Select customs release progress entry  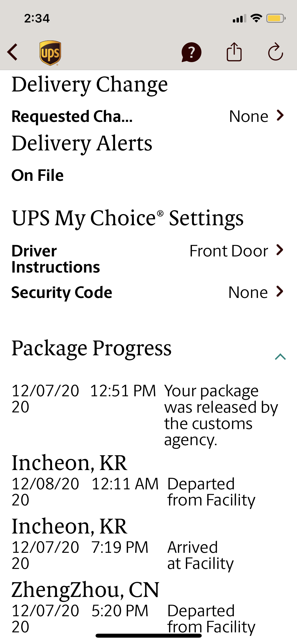pos(221,415)
